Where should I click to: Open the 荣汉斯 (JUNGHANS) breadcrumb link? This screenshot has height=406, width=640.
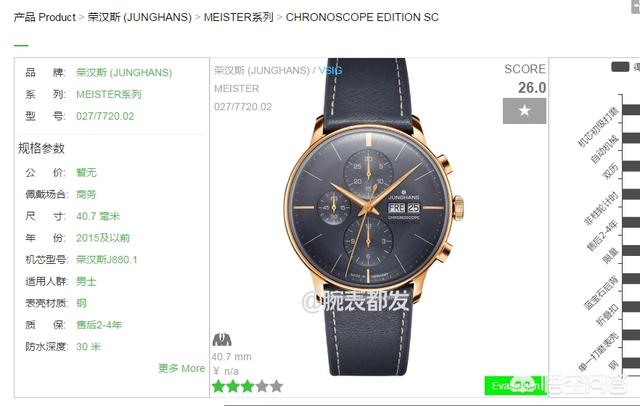click(140, 17)
